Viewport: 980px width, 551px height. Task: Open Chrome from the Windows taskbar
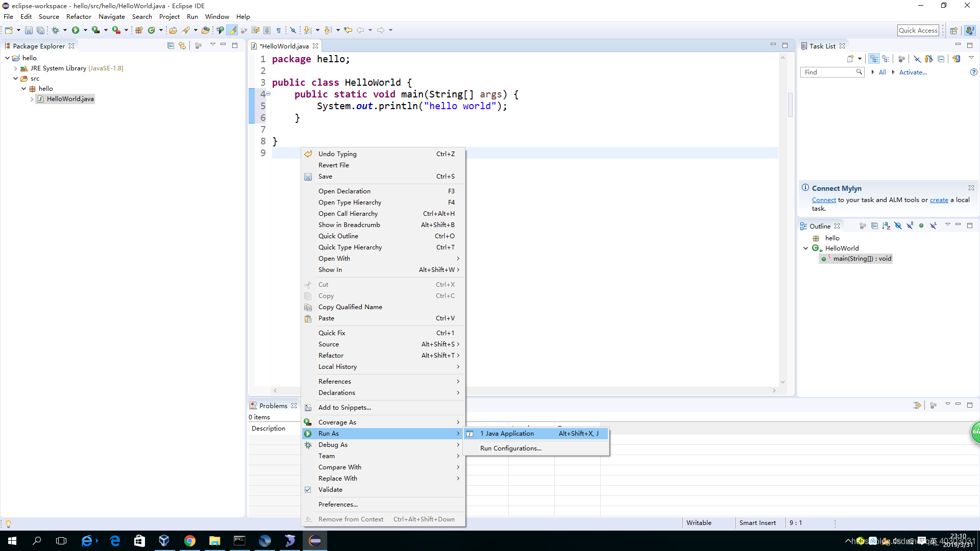(x=190, y=541)
